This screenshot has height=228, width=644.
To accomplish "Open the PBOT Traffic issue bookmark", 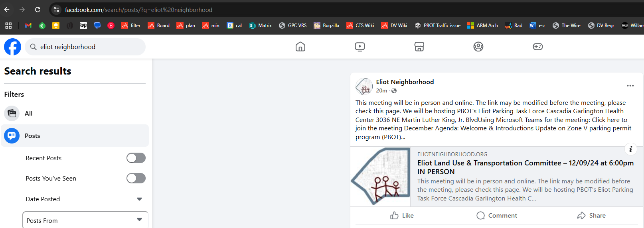I will (x=437, y=26).
